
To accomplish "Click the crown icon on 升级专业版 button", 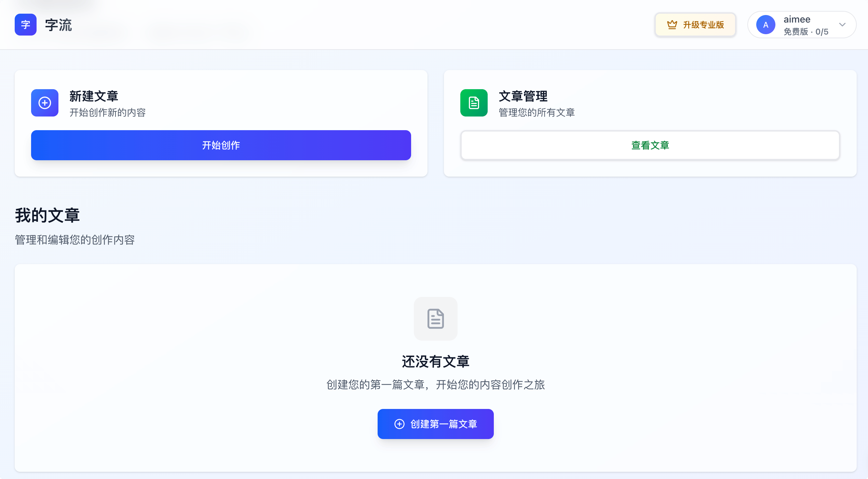I will pyautogui.click(x=672, y=24).
